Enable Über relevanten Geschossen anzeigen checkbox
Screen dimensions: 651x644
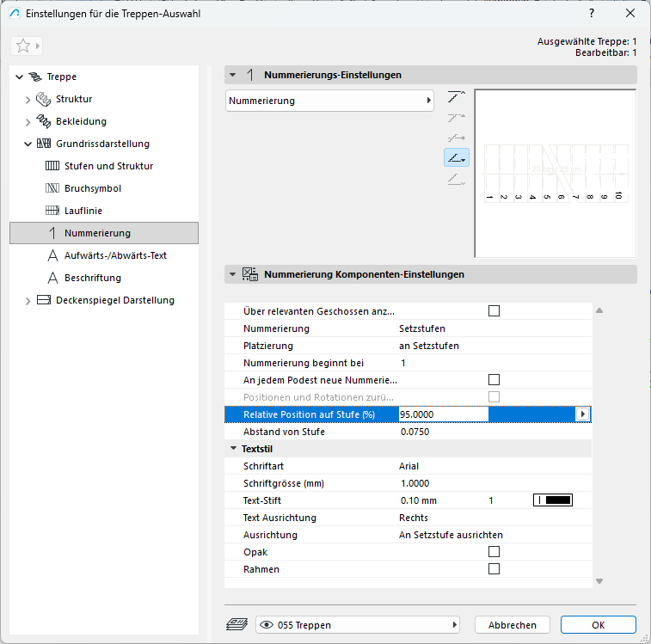(494, 311)
